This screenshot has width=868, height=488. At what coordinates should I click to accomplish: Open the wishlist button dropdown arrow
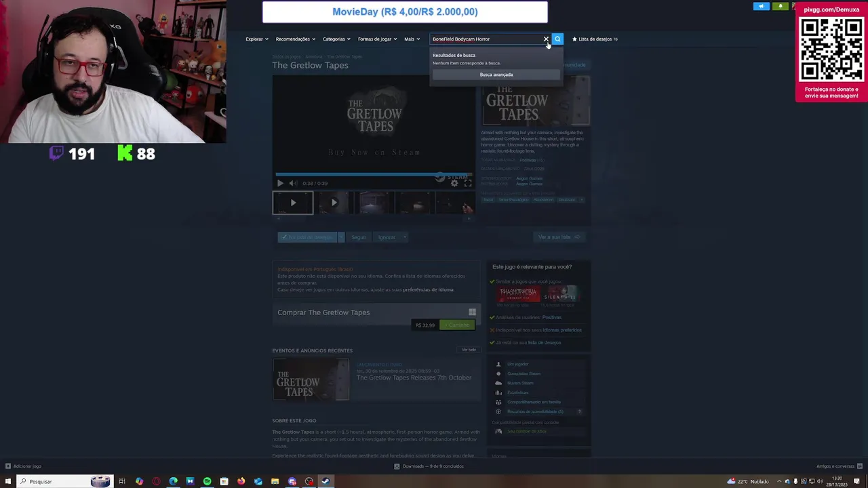[x=341, y=237]
